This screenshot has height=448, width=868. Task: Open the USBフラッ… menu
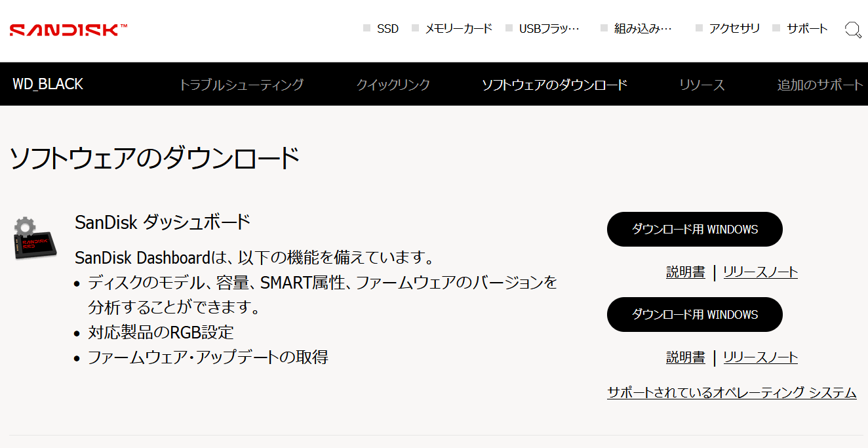[549, 29]
